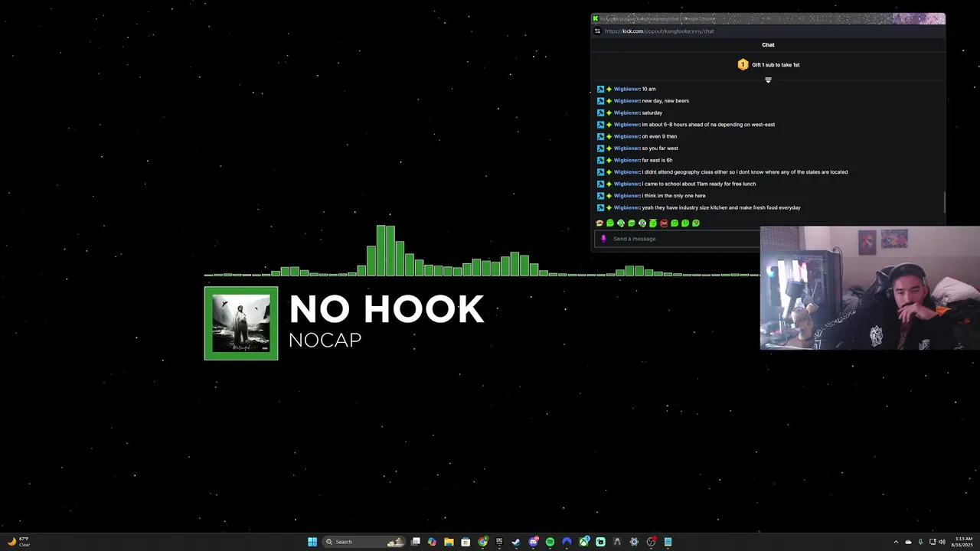Open the weather widget on taskbar

click(18, 542)
